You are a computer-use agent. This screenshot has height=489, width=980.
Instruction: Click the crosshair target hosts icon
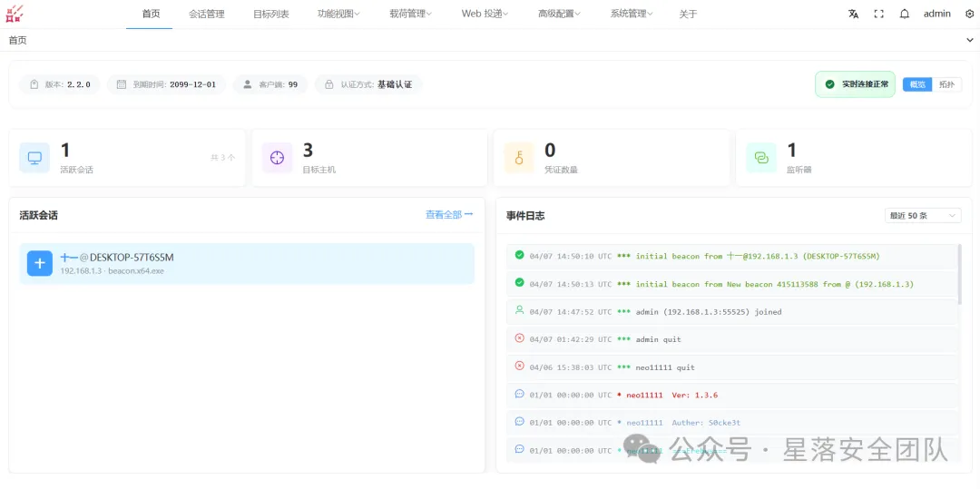pos(277,157)
